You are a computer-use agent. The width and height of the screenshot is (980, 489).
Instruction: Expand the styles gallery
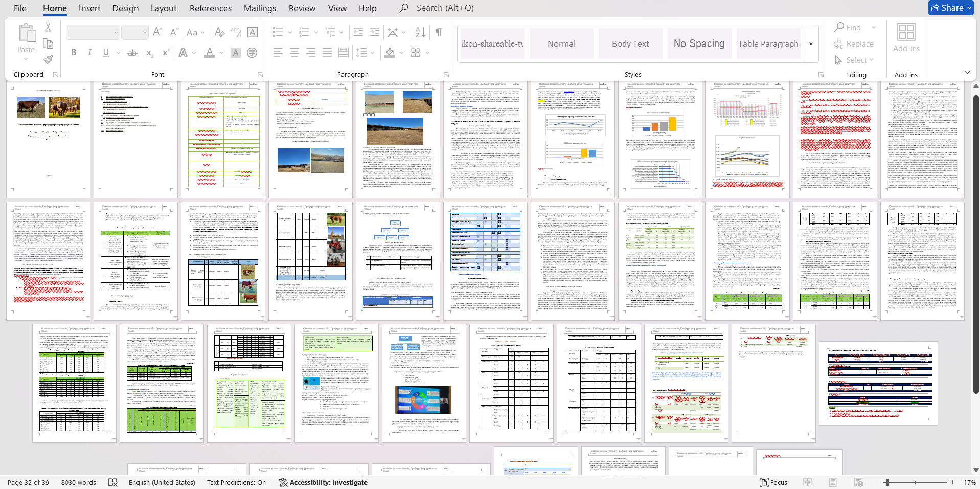click(x=811, y=43)
